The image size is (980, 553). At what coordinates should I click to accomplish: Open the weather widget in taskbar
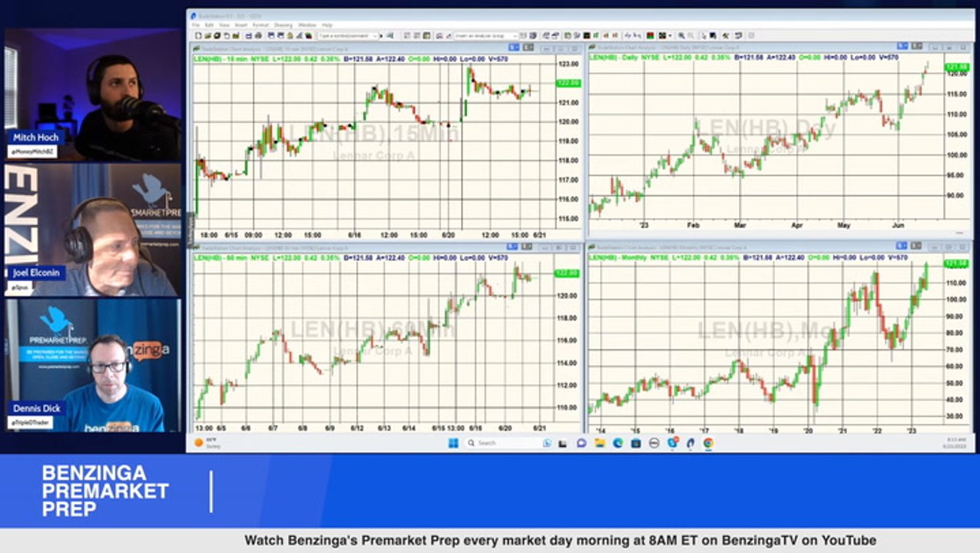(x=206, y=443)
